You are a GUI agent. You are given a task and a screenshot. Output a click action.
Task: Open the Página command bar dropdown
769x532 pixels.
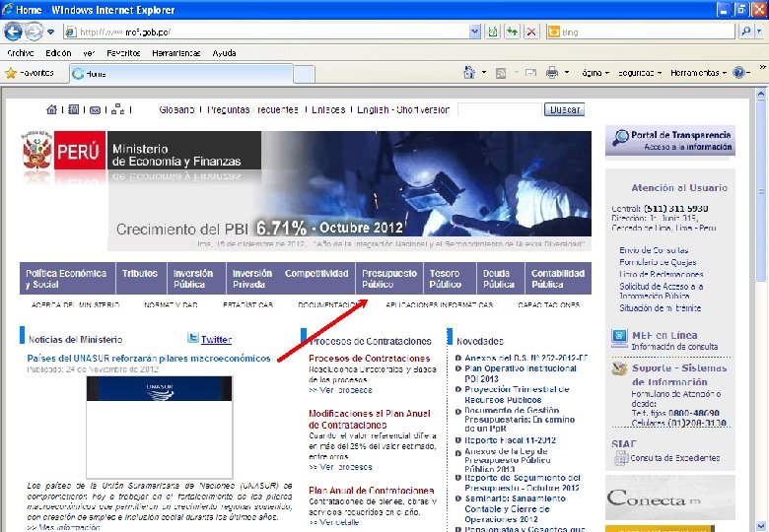[595, 73]
